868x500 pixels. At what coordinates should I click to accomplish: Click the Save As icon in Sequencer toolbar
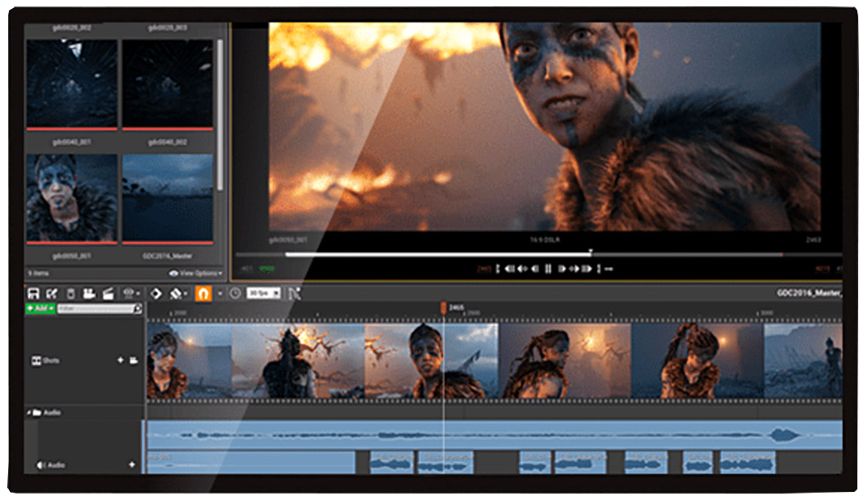(52, 293)
